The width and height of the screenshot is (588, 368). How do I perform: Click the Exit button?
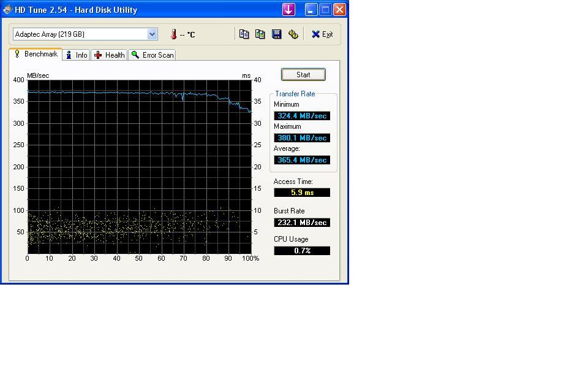tap(322, 34)
